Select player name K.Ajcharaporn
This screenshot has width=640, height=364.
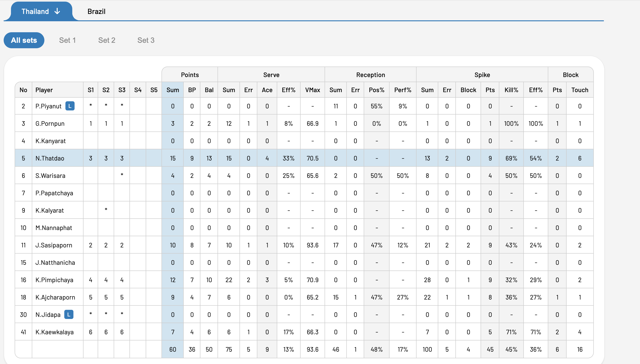tap(55, 297)
